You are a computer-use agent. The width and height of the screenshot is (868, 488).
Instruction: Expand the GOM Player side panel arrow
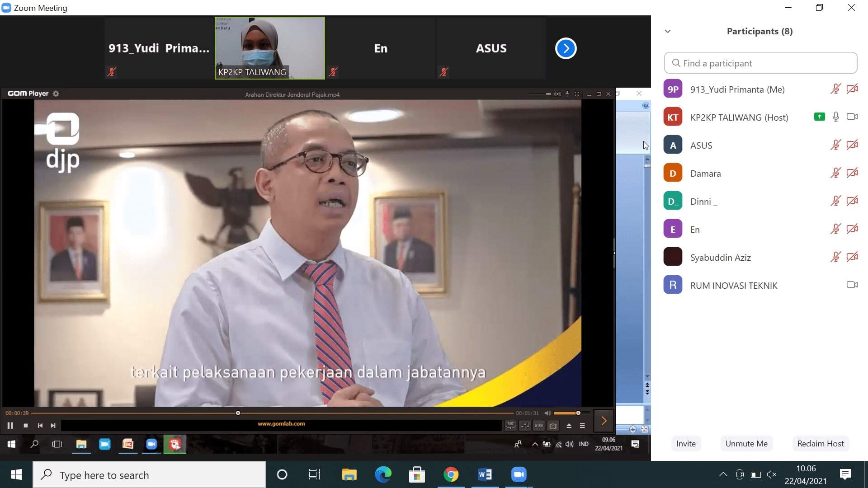[604, 421]
